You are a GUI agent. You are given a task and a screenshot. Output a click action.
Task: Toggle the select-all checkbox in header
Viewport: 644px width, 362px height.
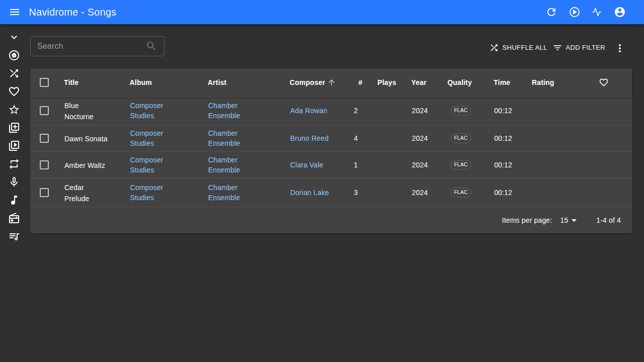(44, 82)
